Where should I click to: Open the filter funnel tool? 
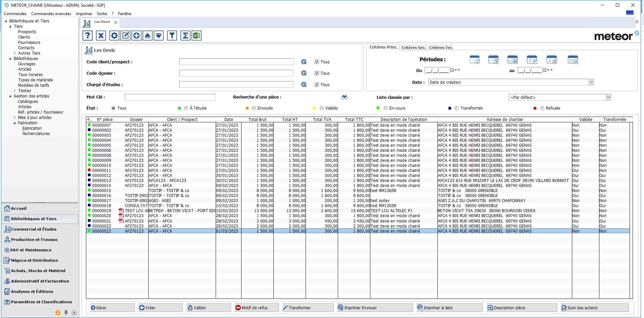(x=172, y=36)
